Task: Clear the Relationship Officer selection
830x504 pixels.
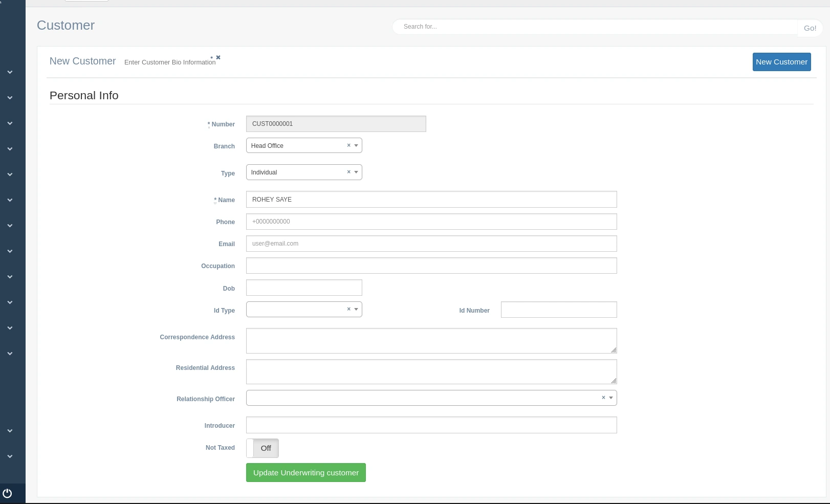Action: coord(603,398)
